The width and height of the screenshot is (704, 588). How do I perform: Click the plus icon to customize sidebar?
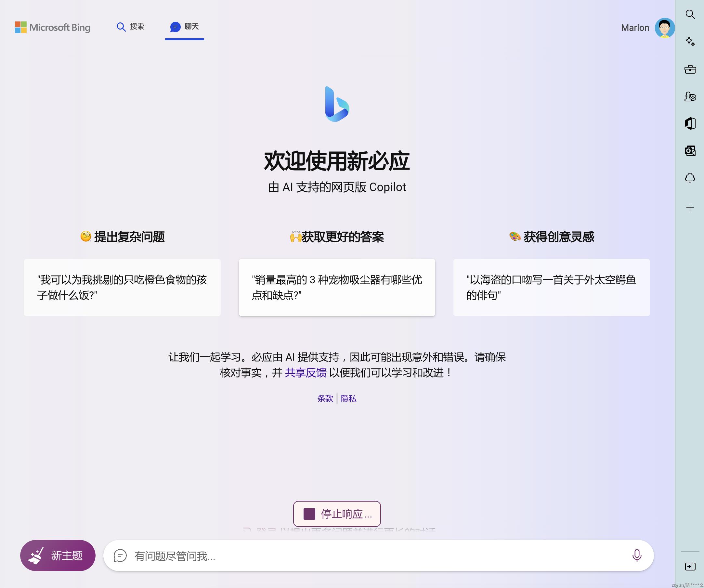[x=690, y=208]
